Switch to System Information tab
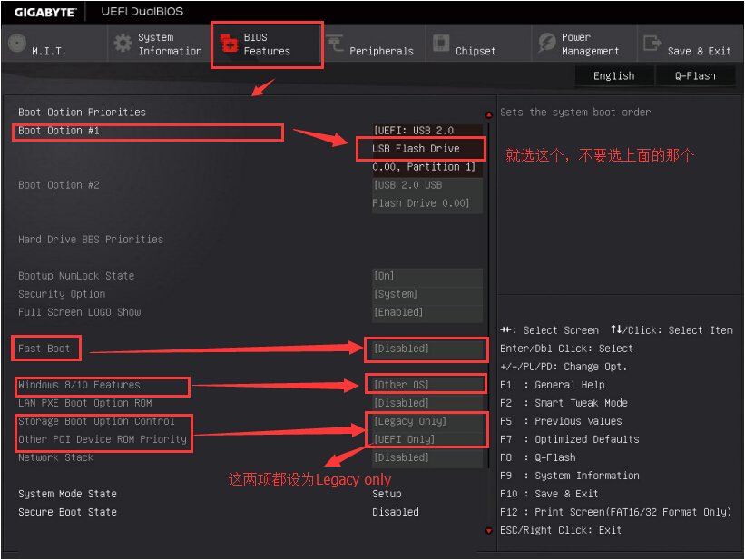Screen dimensions: 745x560 (160, 44)
